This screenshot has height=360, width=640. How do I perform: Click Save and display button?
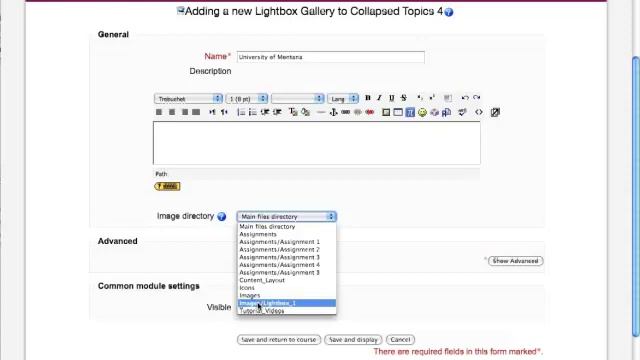tap(353, 340)
